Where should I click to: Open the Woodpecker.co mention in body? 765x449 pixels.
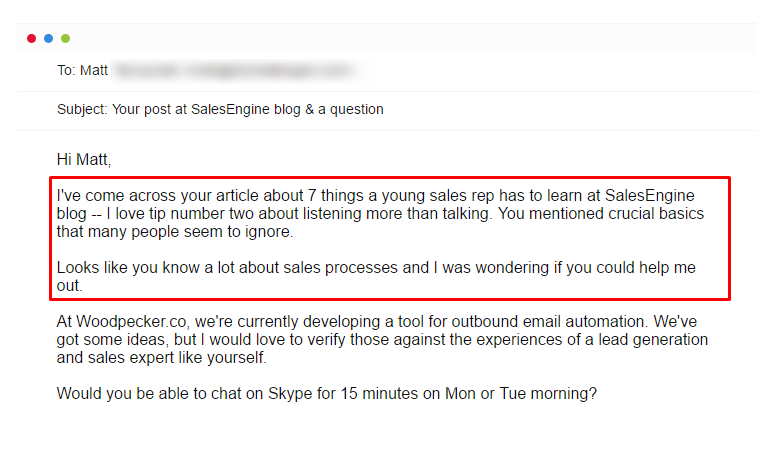[131, 322]
